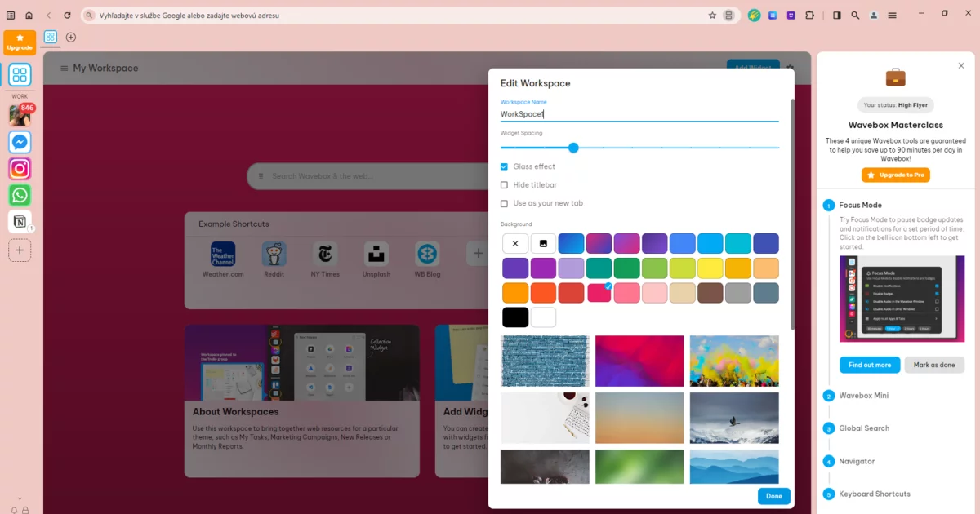The height and width of the screenshot is (514, 980).
Task: Check the Hide titlebar option
Action: 504,184
